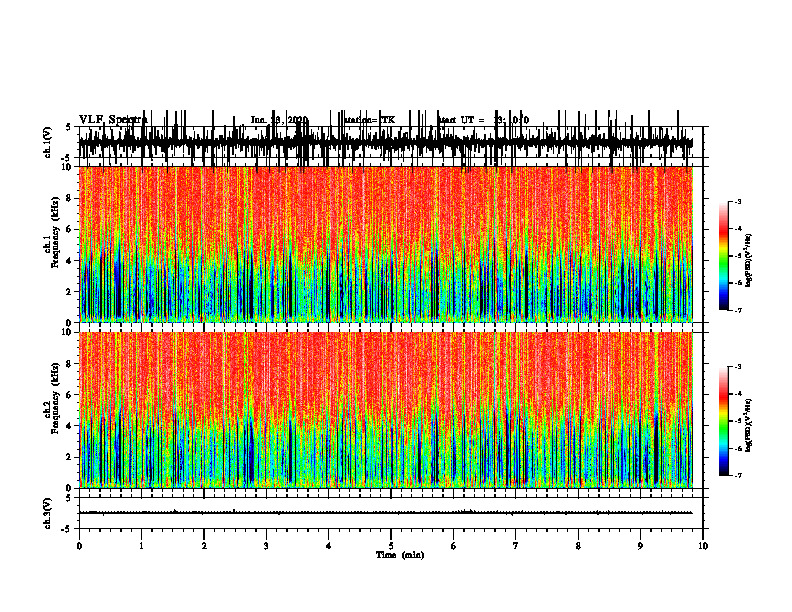Click the 'station= TK' header text

point(370,120)
